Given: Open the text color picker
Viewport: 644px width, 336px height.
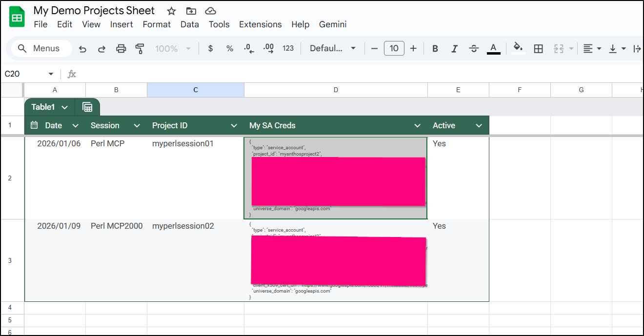Looking at the screenshot, I should tap(494, 48).
